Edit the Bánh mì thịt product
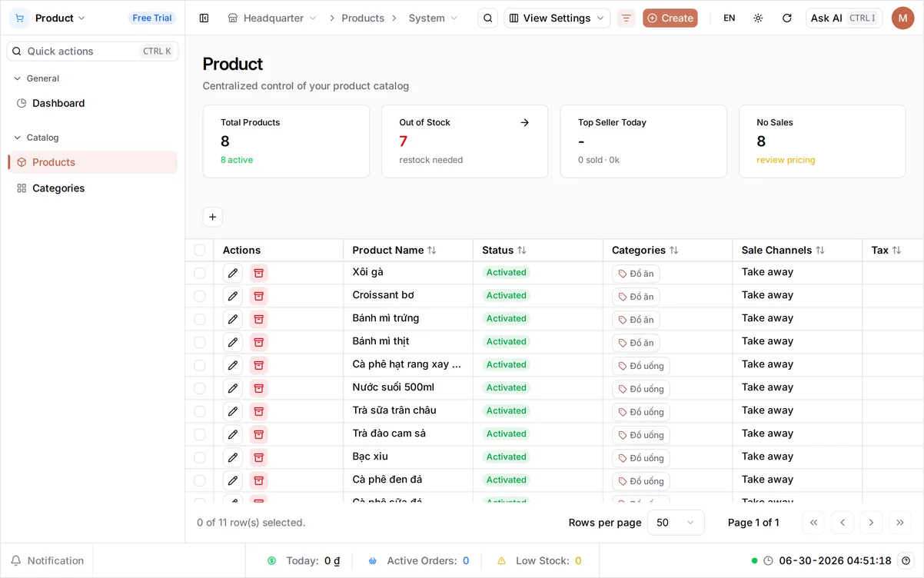This screenshot has width=924, height=578. pyautogui.click(x=233, y=342)
